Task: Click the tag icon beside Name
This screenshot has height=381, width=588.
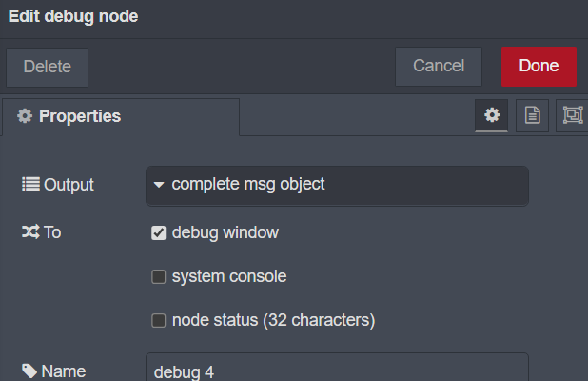Action: [x=29, y=371]
